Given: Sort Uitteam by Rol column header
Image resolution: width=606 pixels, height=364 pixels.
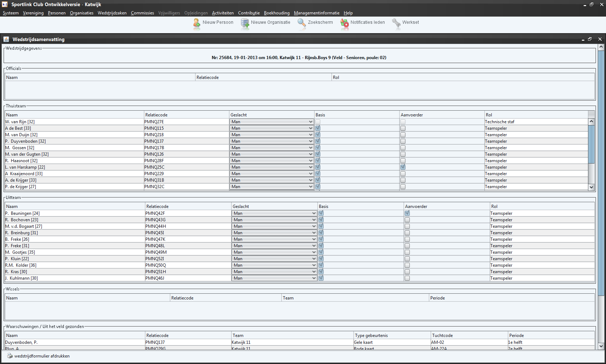Looking at the screenshot, I should 542,207.
